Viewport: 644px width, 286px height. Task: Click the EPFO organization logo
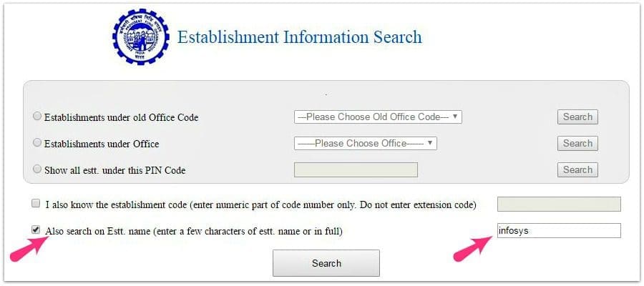(141, 36)
